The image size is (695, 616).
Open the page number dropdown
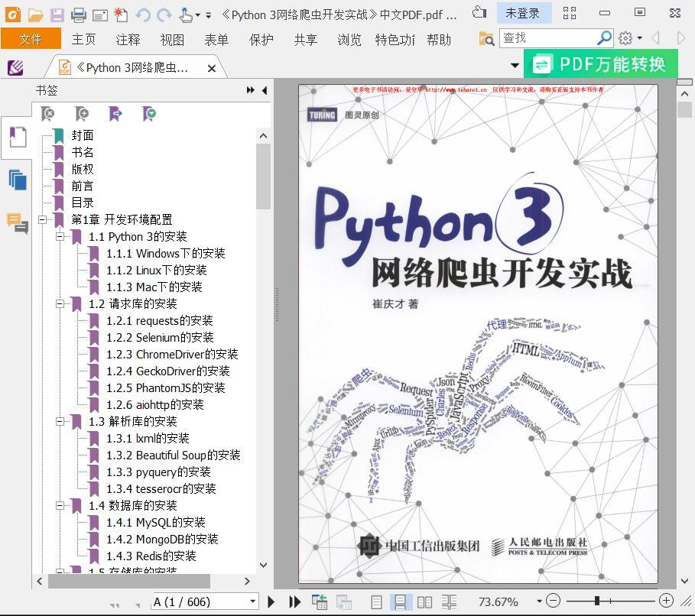coord(252,601)
